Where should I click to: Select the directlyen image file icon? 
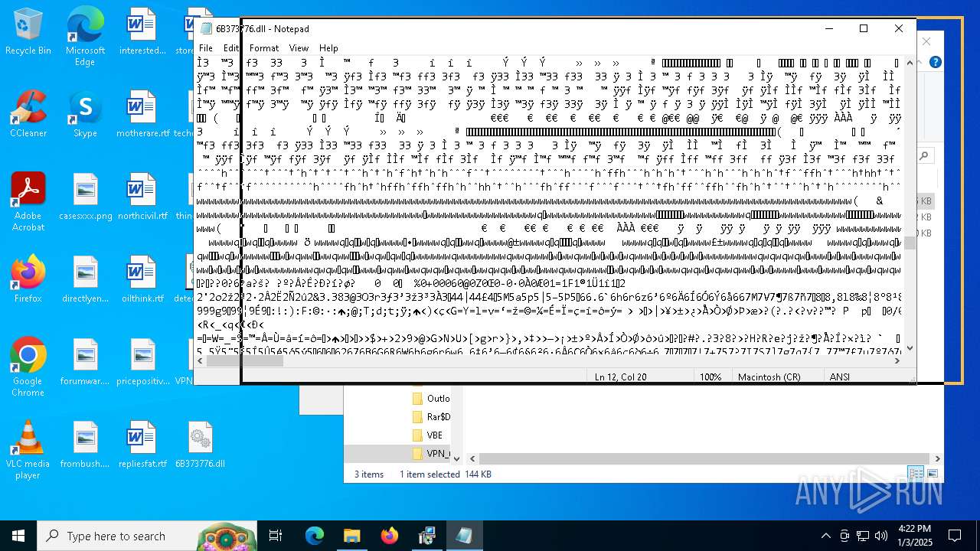(85, 279)
